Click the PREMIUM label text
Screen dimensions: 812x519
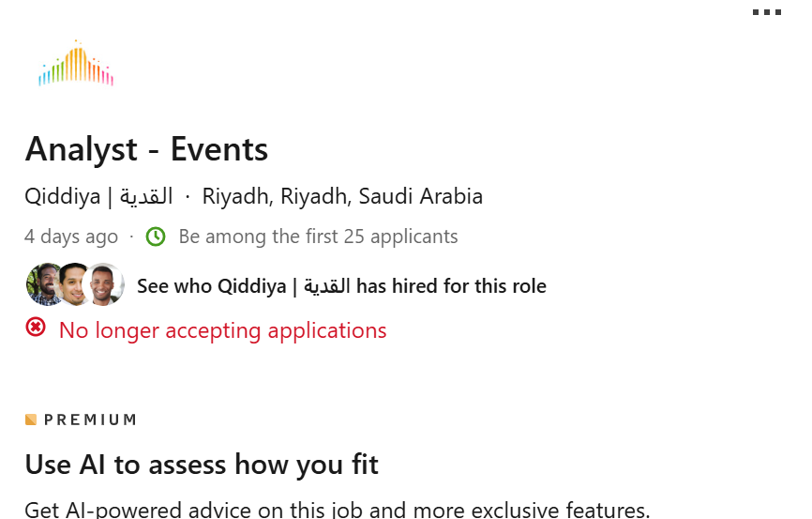tap(91, 420)
